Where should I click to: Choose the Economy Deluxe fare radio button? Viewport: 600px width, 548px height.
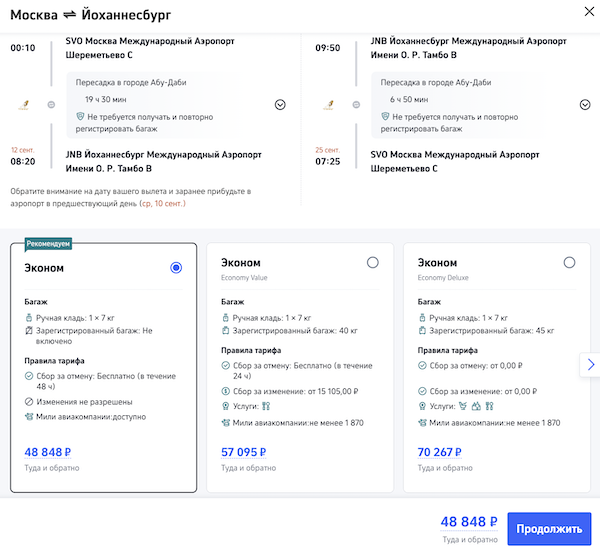click(x=569, y=262)
